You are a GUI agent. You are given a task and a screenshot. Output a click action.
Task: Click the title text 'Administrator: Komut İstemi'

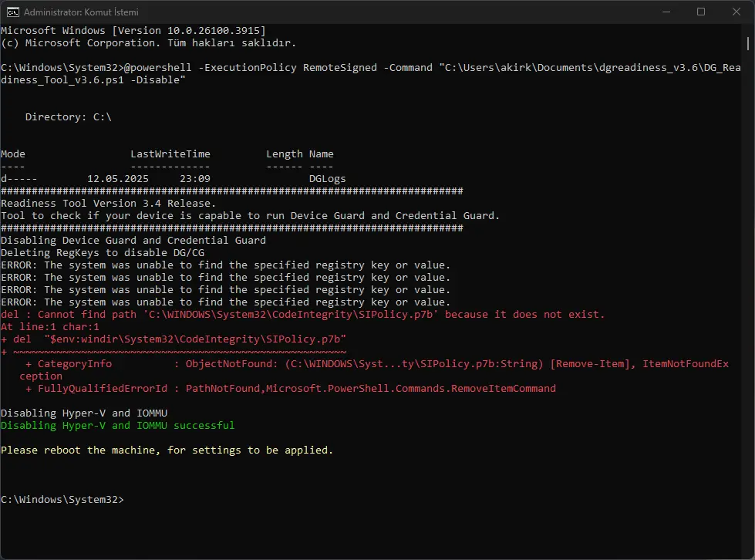[x=82, y=12]
